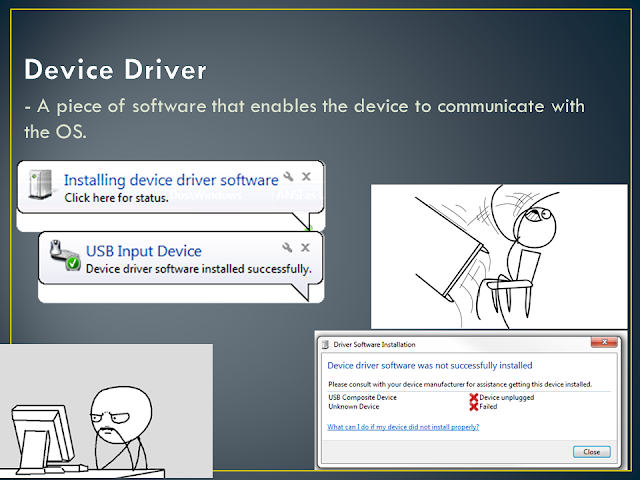Open 'What can I do if my device did not install properly?' link
640x480 pixels.
point(403,427)
